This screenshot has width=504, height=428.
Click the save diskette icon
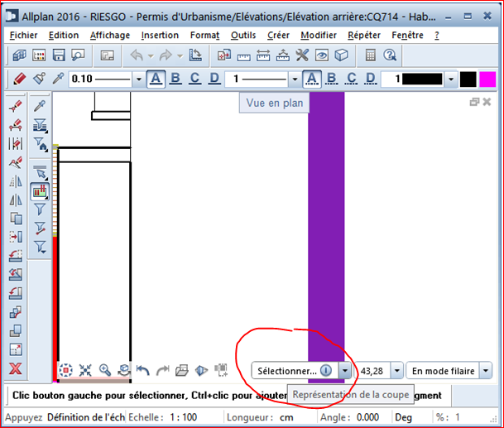point(59,55)
